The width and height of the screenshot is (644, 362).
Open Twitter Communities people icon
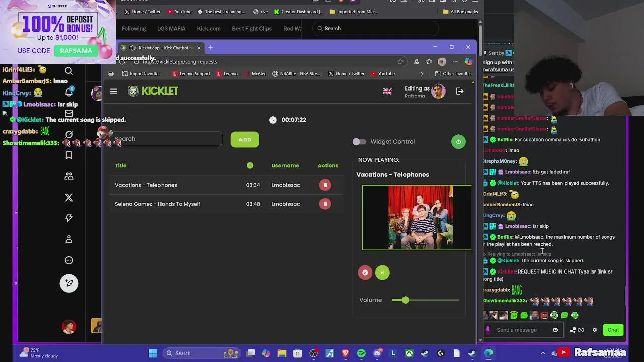click(69, 176)
